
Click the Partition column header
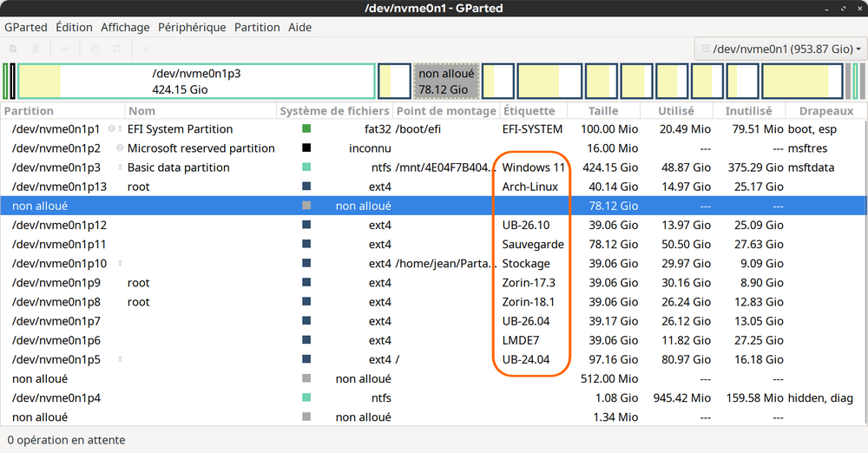point(62,111)
